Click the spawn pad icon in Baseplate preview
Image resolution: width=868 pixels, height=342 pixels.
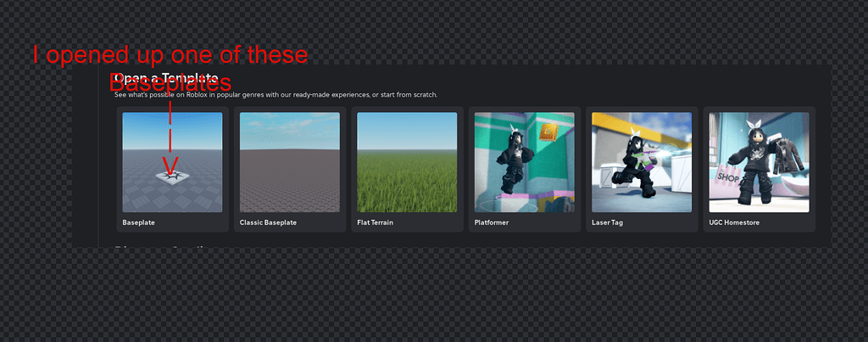(x=172, y=177)
